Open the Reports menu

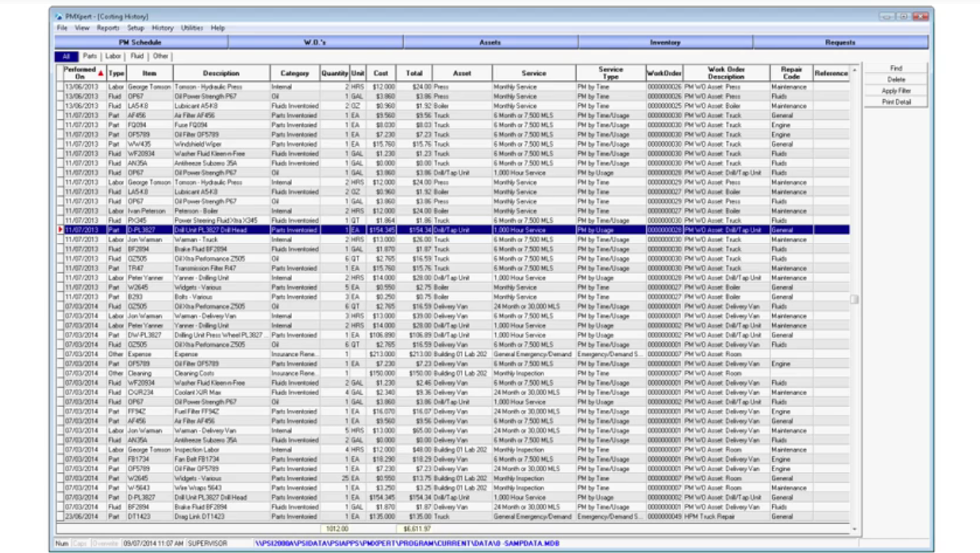tap(108, 28)
